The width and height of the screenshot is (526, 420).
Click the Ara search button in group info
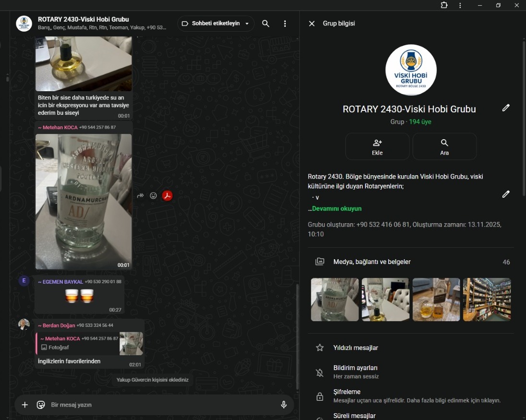tap(444, 146)
